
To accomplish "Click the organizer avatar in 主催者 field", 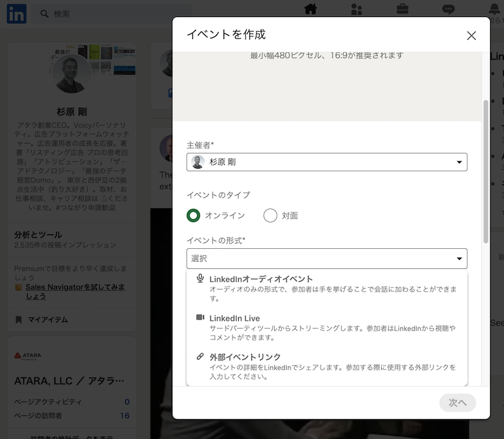I will coord(198,162).
